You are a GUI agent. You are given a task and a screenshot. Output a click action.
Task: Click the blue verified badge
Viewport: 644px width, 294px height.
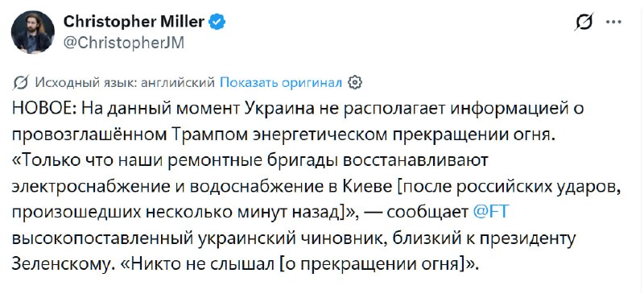tap(217, 23)
